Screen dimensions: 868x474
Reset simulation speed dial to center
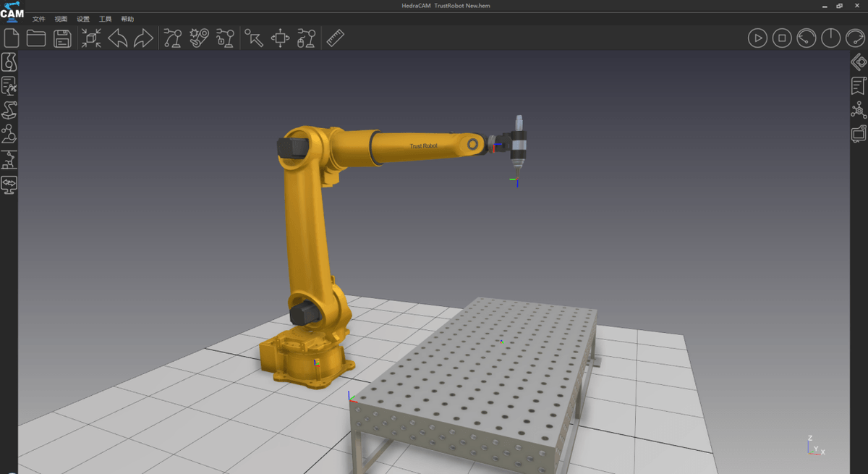coord(830,38)
